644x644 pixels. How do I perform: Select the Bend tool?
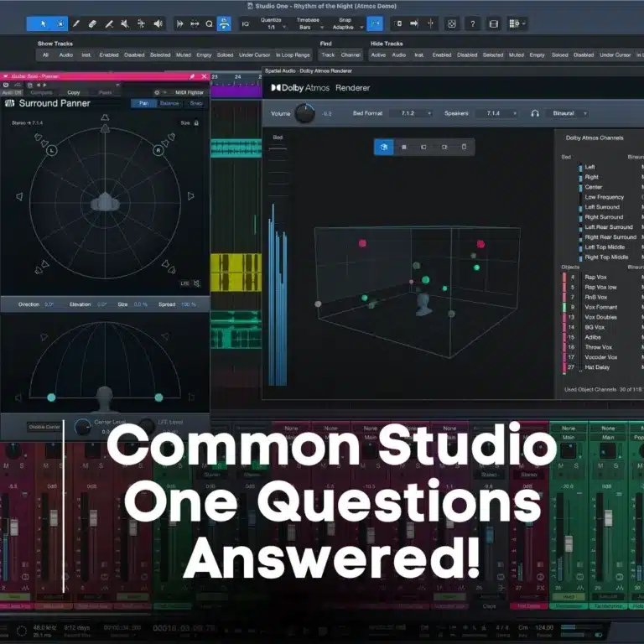point(141,23)
